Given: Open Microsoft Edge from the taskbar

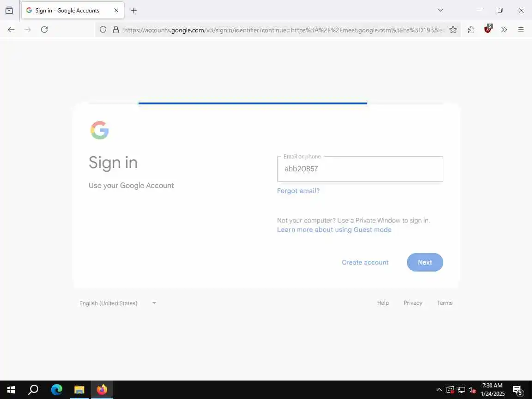Looking at the screenshot, I should [x=57, y=389].
